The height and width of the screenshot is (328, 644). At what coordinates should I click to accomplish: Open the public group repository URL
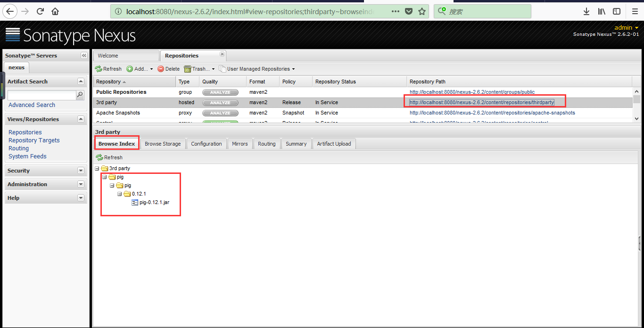472,92
